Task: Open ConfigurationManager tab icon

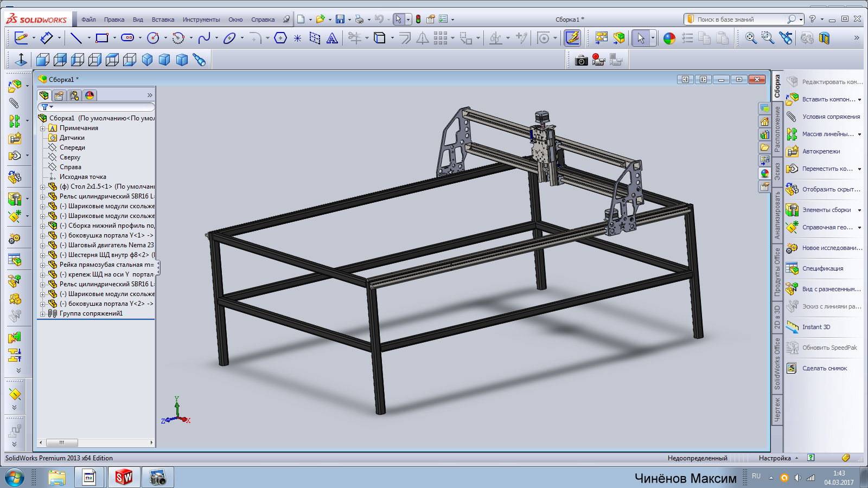Action: pos(74,95)
